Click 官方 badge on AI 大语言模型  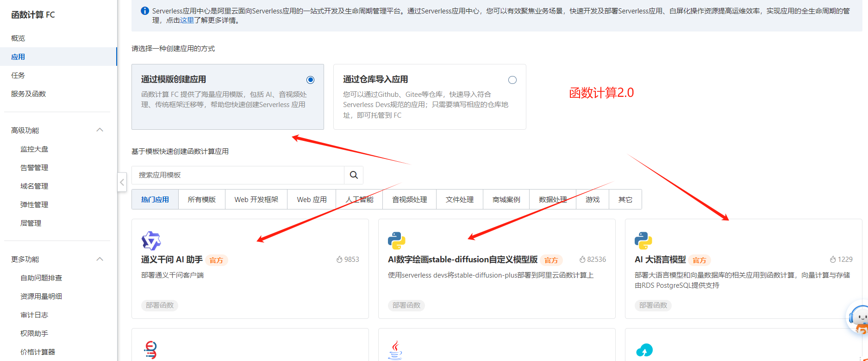point(699,260)
